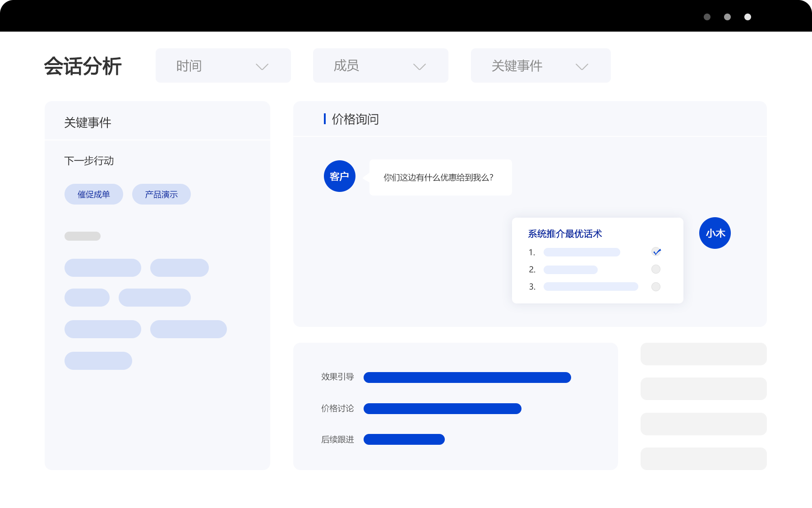The image size is (812, 508).
Task: Click the 小木 avatar icon
Action: (x=715, y=233)
